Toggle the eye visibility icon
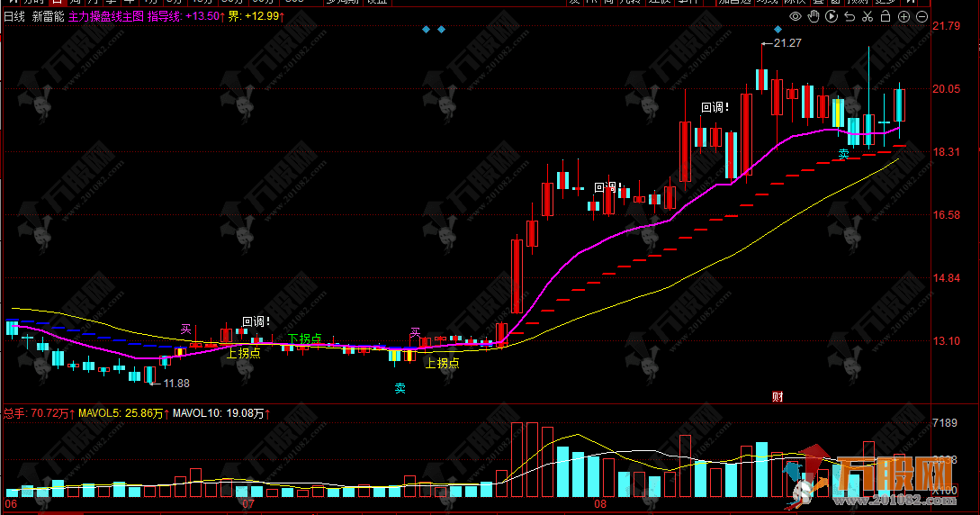980x515 pixels. (x=795, y=17)
